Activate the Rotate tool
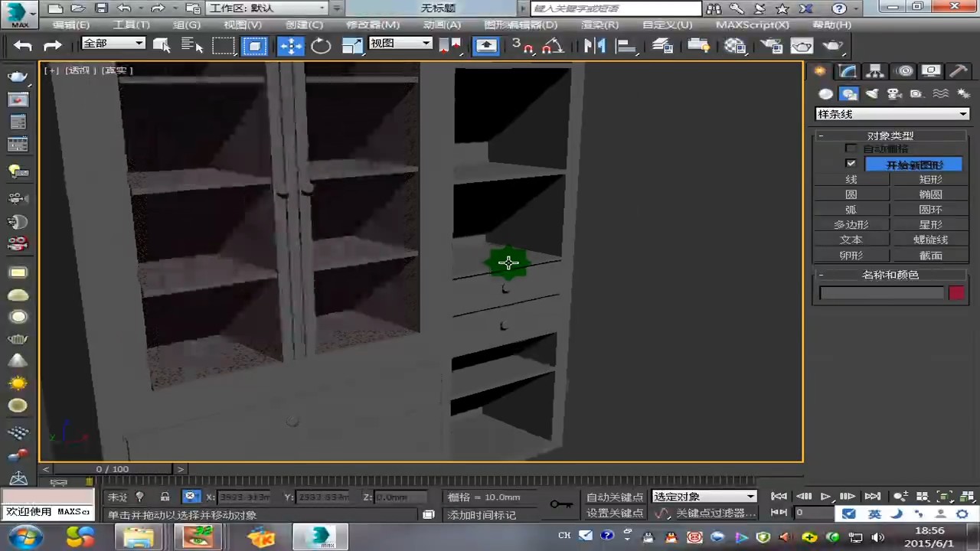This screenshot has width=980, height=551. click(x=322, y=46)
